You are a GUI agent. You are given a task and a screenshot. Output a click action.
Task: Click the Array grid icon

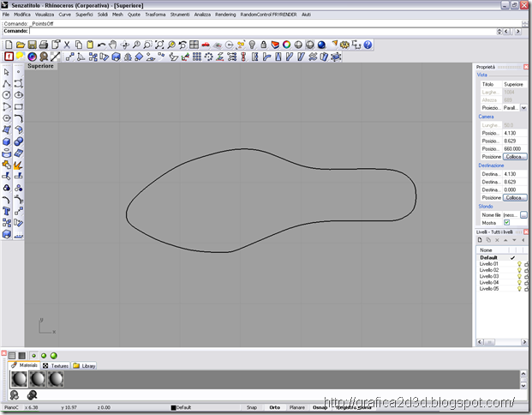tap(197, 57)
